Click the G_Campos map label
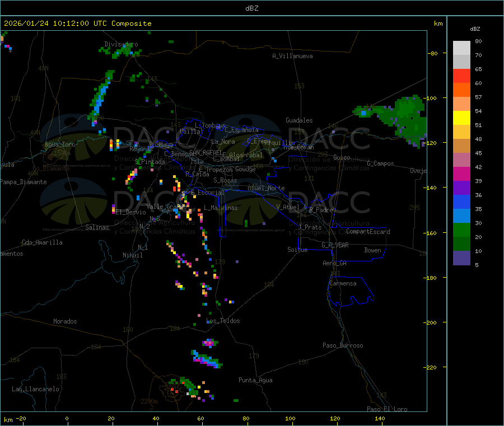The width and height of the screenshot is (504, 426). pos(381,163)
